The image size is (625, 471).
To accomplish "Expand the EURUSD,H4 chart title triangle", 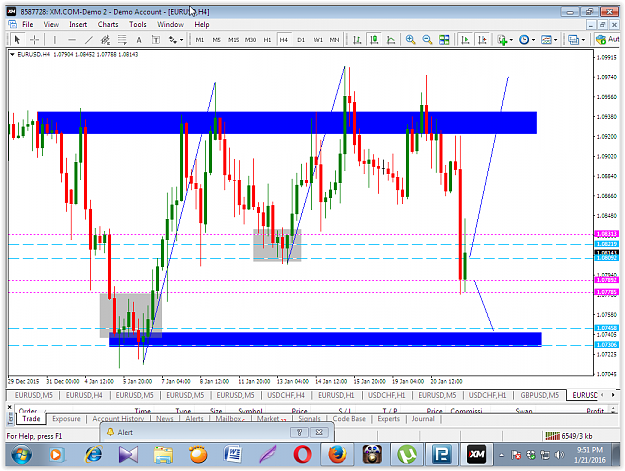I will pos(12,54).
